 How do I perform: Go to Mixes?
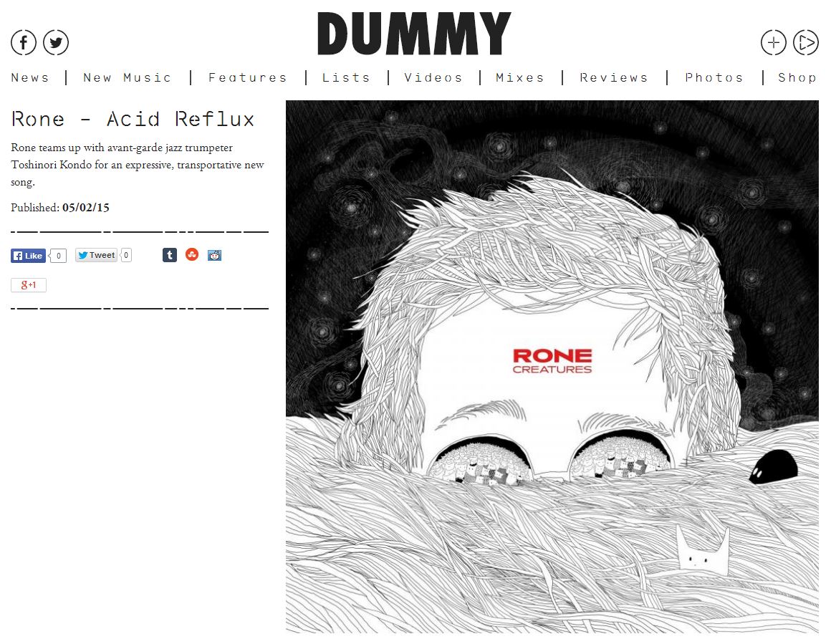(520, 77)
